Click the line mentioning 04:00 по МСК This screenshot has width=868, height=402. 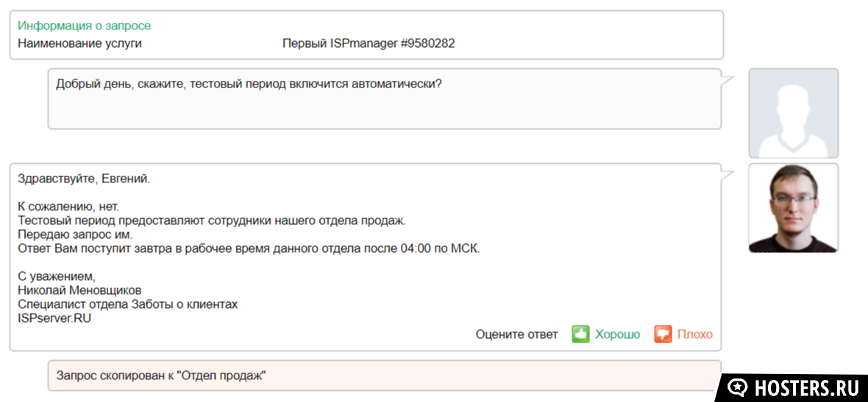(249, 248)
